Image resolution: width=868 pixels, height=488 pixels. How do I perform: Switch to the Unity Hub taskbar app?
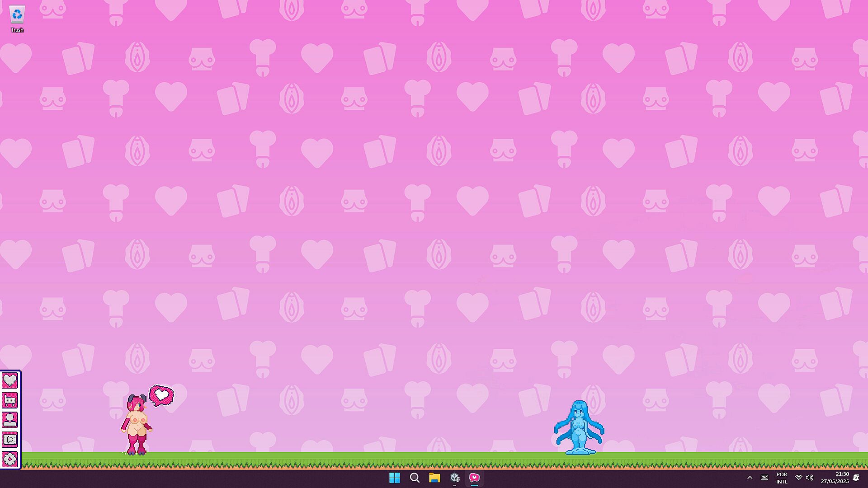(x=455, y=478)
